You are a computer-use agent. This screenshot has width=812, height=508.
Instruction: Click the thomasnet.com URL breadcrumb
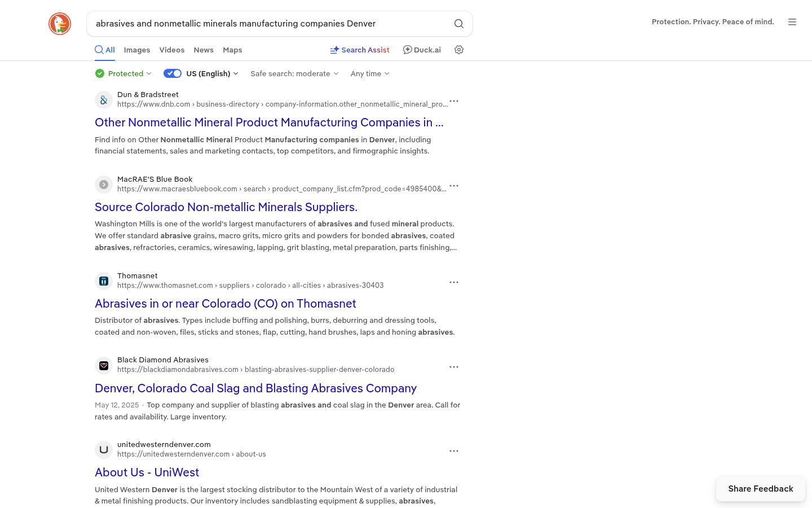pyautogui.click(x=250, y=286)
